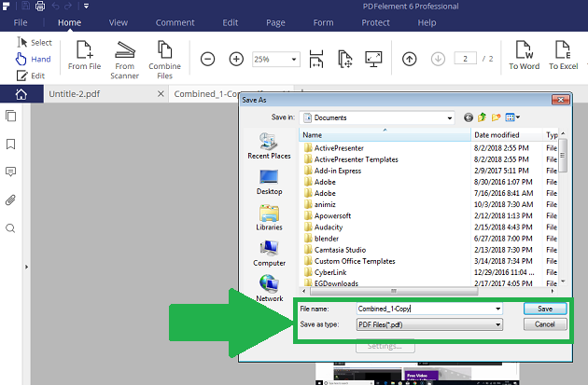Launch the Combine Files tool
The width and height of the screenshot is (588, 385).
click(164, 60)
